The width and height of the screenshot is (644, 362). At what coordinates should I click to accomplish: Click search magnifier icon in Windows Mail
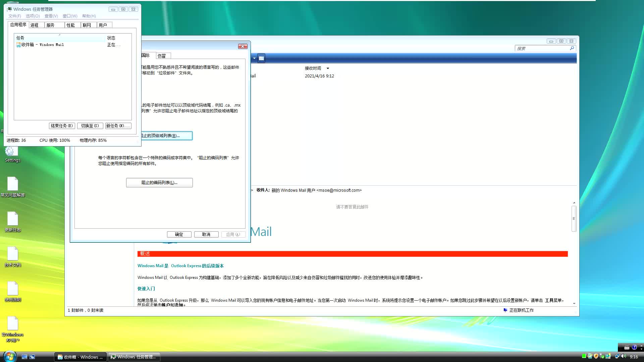click(572, 48)
